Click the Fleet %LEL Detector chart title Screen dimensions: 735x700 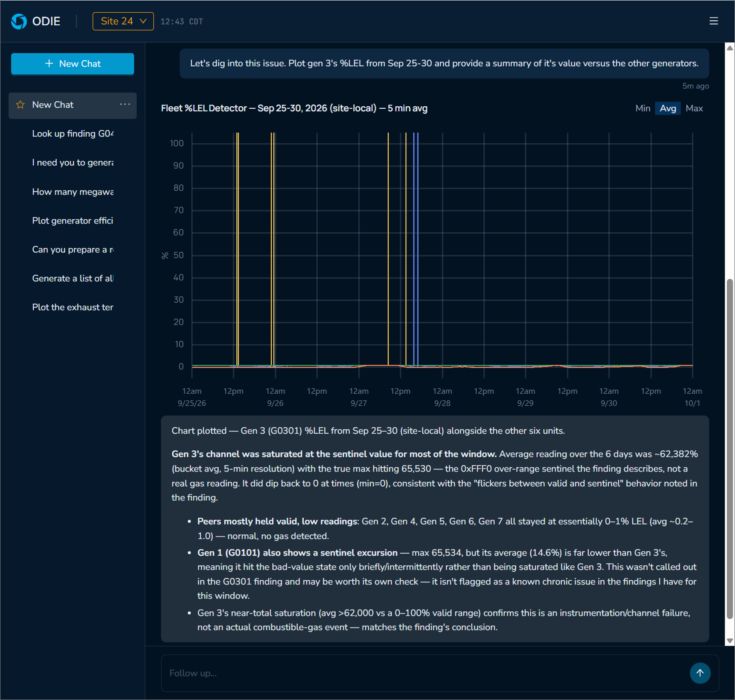(294, 108)
